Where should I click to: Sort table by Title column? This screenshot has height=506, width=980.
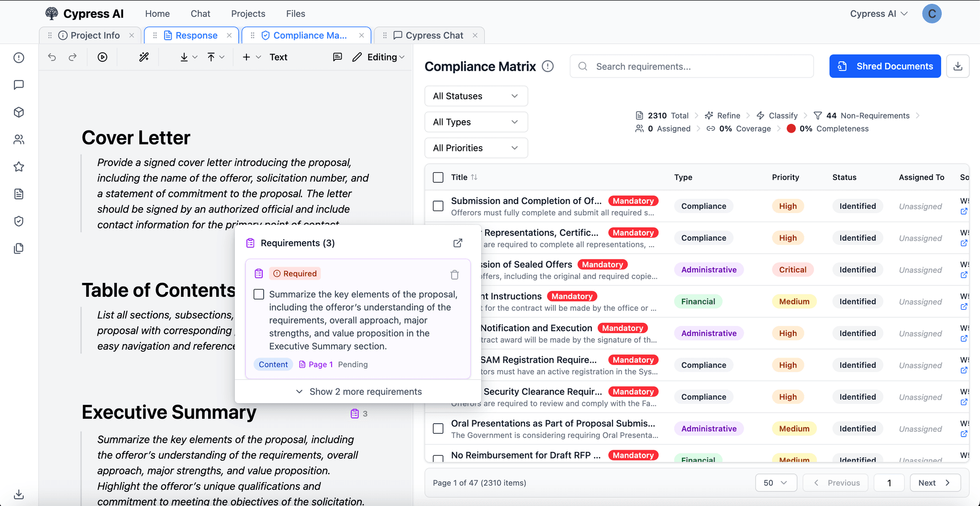(x=464, y=177)
